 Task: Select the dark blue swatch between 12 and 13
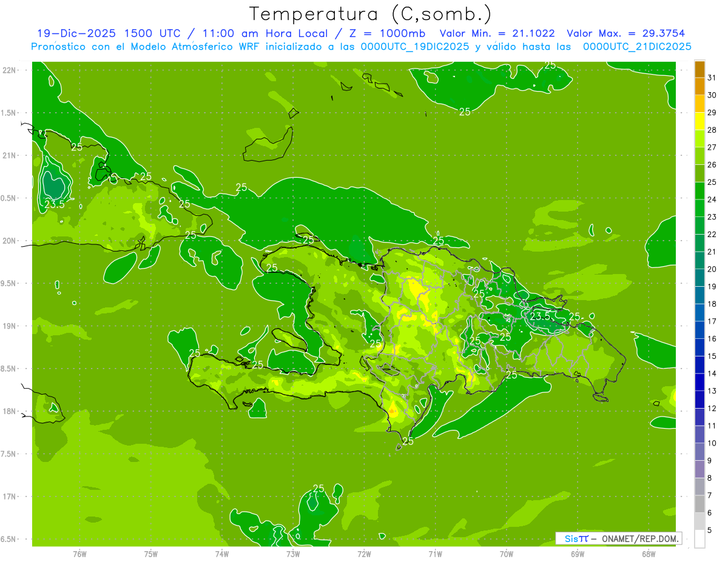click(699, 400)
